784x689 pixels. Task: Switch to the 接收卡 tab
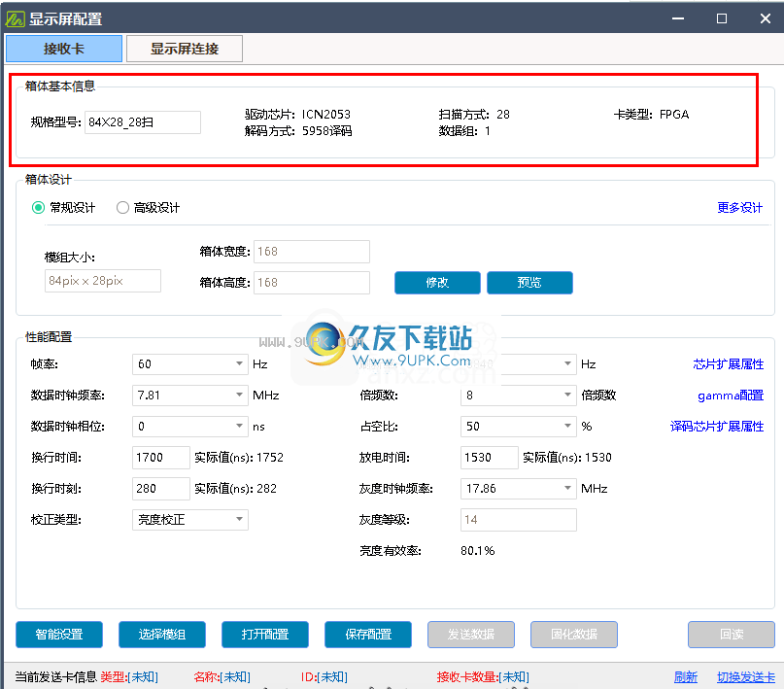pyautogui.click(x=64, y=49)
